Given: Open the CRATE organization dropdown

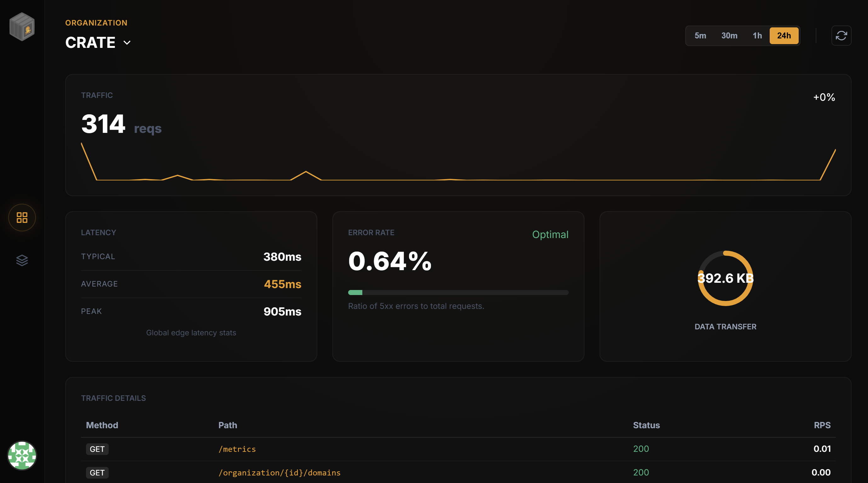Looking at the screenshot, I should (90, 42).
